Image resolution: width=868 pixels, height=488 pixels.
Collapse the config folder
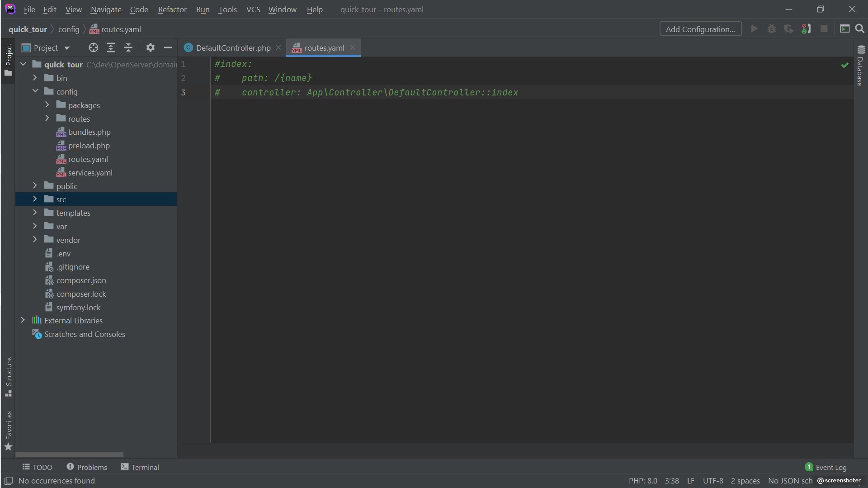point(35,91)
